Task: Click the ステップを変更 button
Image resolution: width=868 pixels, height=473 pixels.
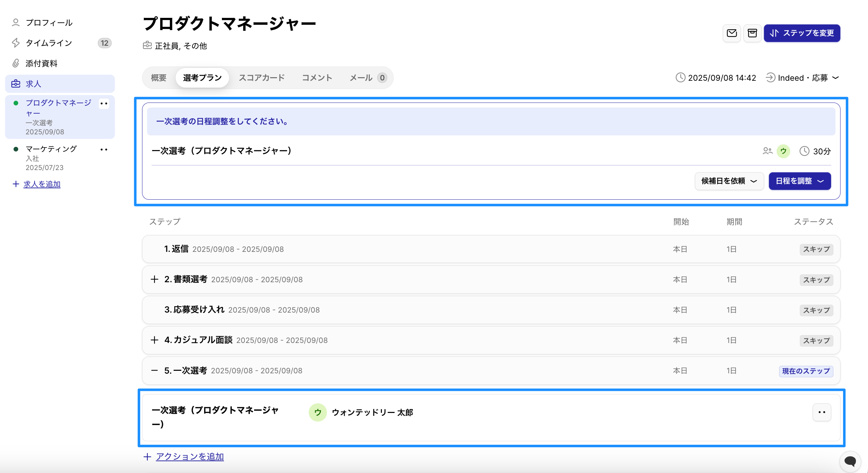Action: click(x=802, y=33)
